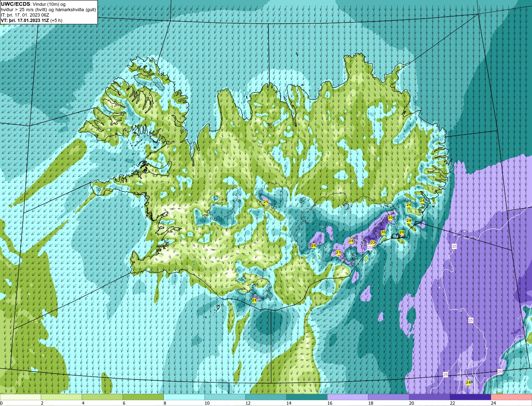The height and width of the screenshot is (406, 532).
Task: Click the '16' tick label on the legend
Action: tap(330, 403)
